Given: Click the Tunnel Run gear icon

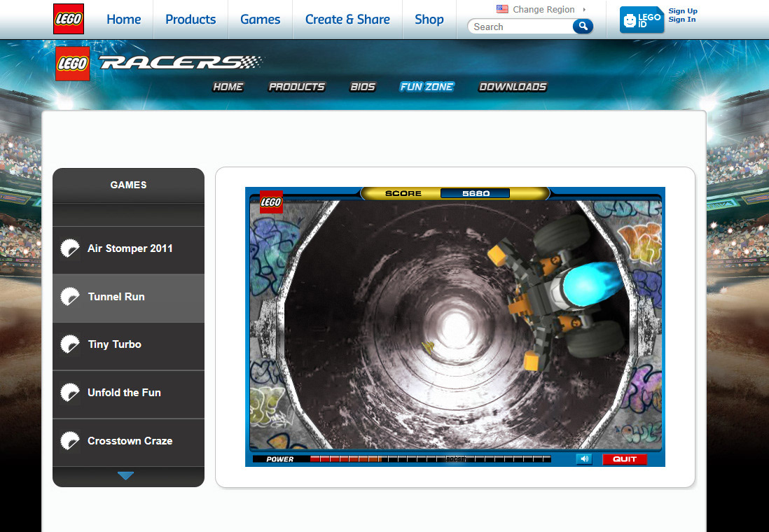Looking at the screenshot, I should coord(70,297).
